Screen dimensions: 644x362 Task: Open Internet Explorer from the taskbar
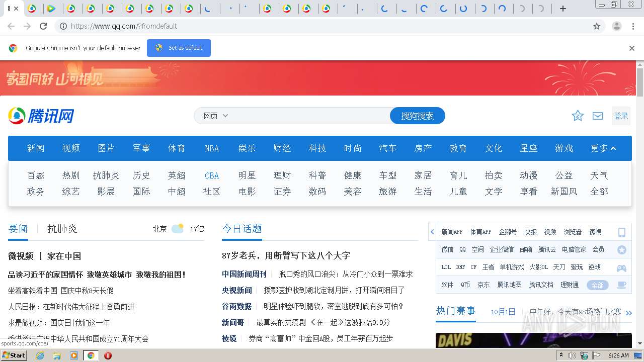[x=40, y=355]
